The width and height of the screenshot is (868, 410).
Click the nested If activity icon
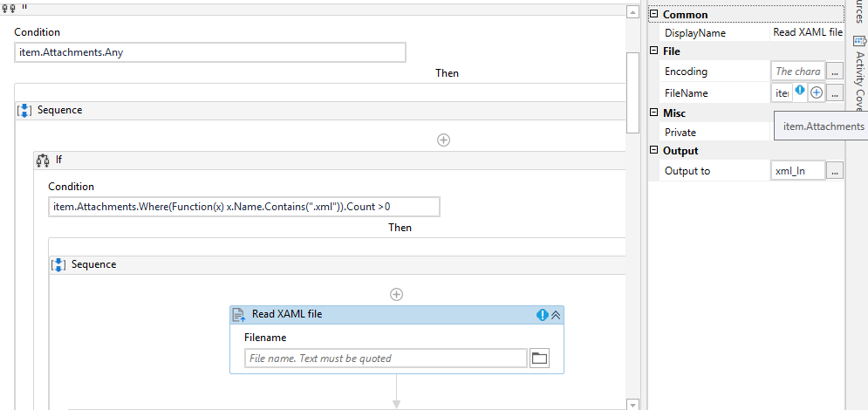pos(43,160)
